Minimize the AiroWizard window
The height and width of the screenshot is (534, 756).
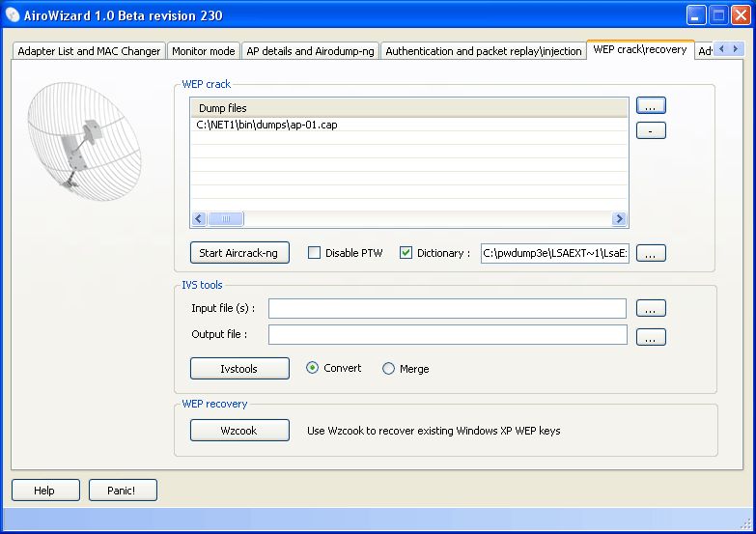click(x=696, y=15)
